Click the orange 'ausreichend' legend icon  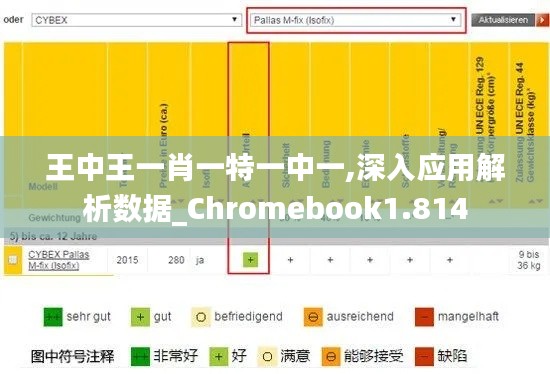[x=313, y=317]
